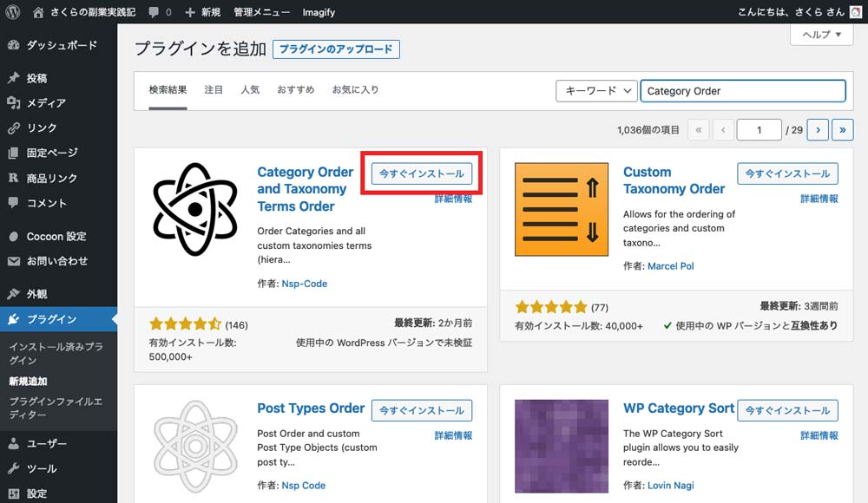Click the WordPress logo in admin bar

pos(13,11)
